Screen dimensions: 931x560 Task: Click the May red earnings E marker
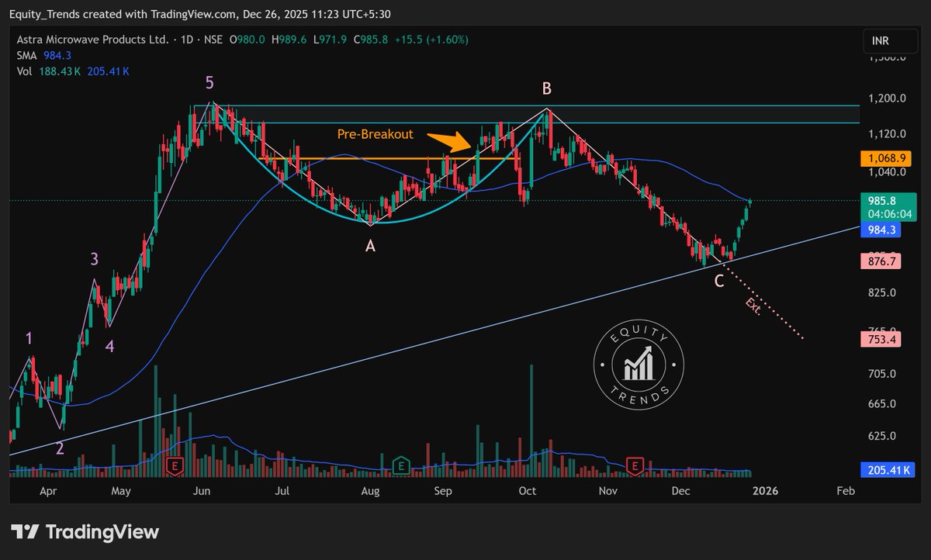(x=175, y=466)
